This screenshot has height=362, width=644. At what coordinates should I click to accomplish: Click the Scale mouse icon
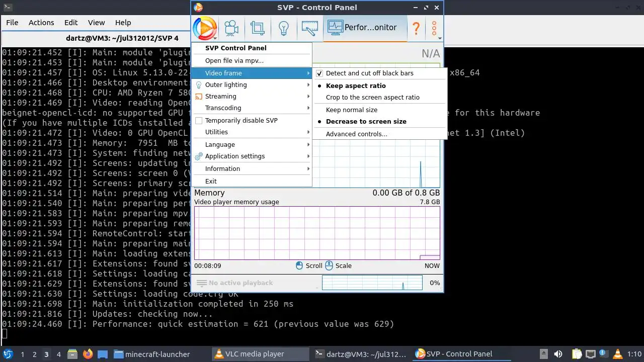click(x=329, y=265)
